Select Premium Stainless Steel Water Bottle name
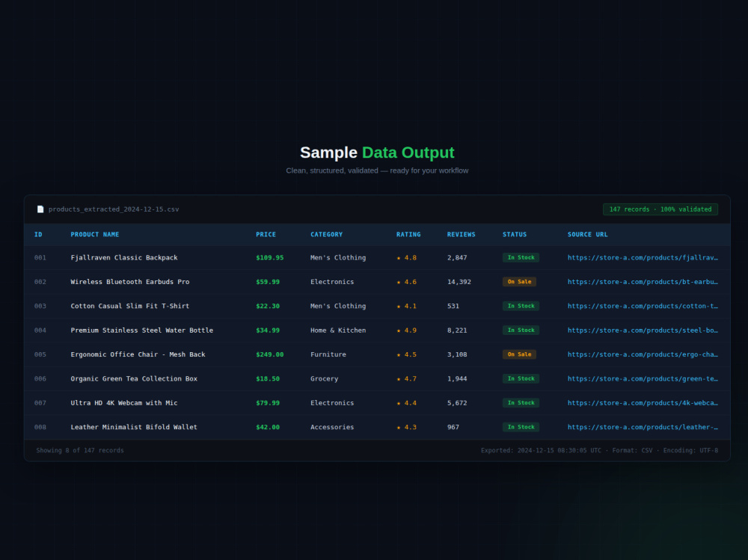The height and width of the screenshot is (560, 748). [x=141, y=330]
